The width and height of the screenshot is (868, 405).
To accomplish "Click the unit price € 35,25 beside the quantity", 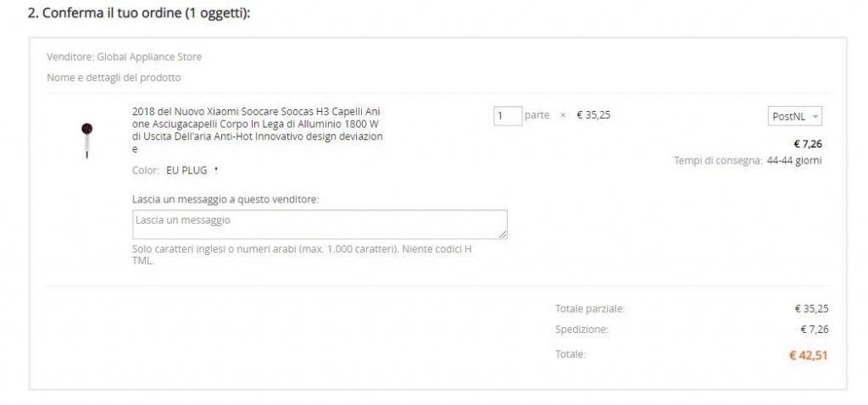I will [x=593, y=115].
